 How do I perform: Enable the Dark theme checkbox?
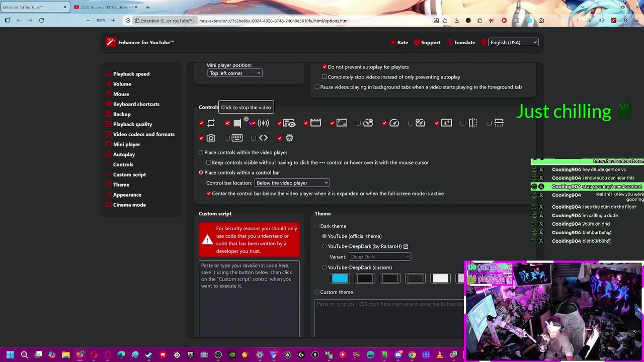pyautogui.click(x=317, y=226)
